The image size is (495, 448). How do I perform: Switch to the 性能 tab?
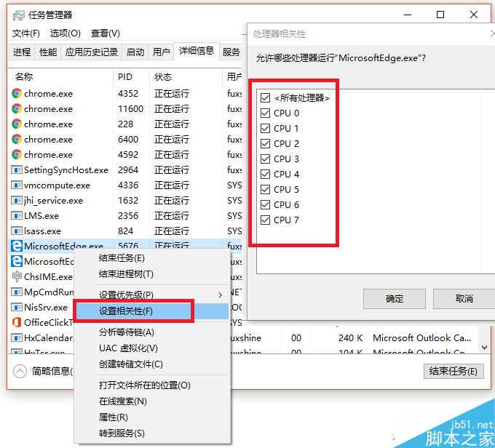tap(48, 52)
